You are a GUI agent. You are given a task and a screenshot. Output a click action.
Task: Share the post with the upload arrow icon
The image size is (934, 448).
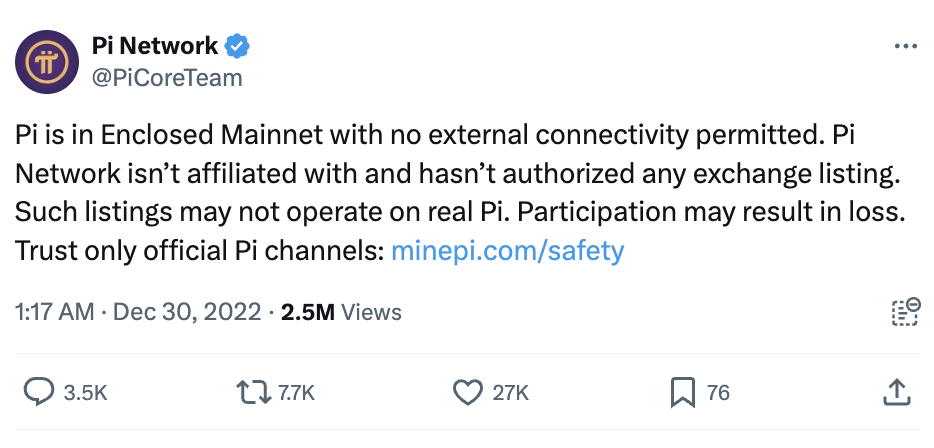pyautogui.click(x=897, y=392)
